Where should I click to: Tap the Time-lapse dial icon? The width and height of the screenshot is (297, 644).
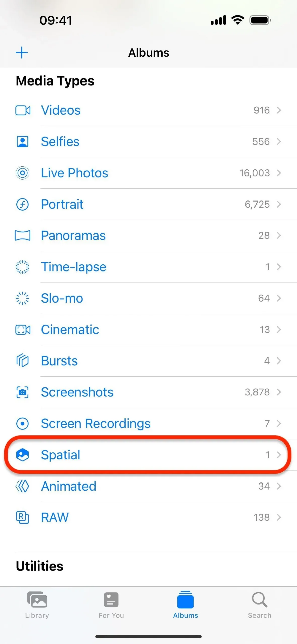(x=23, y=267)
